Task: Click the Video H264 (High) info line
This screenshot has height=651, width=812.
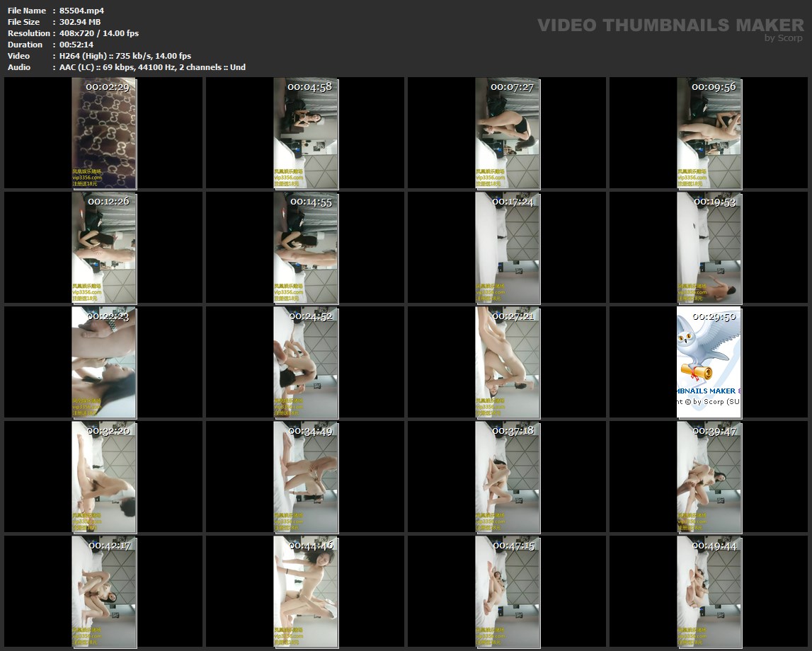Action: click(x=125, y=56)
